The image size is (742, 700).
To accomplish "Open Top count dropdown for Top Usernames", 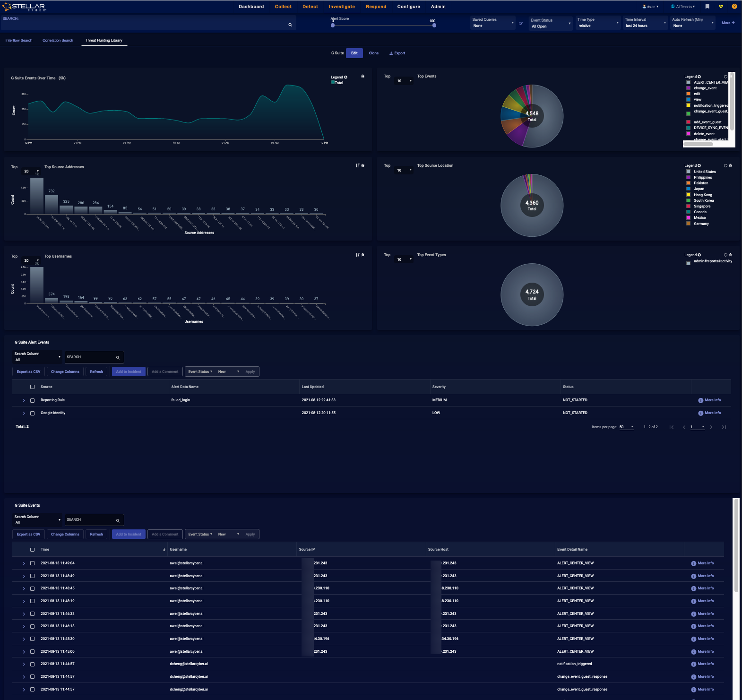I will click(32, 260).
